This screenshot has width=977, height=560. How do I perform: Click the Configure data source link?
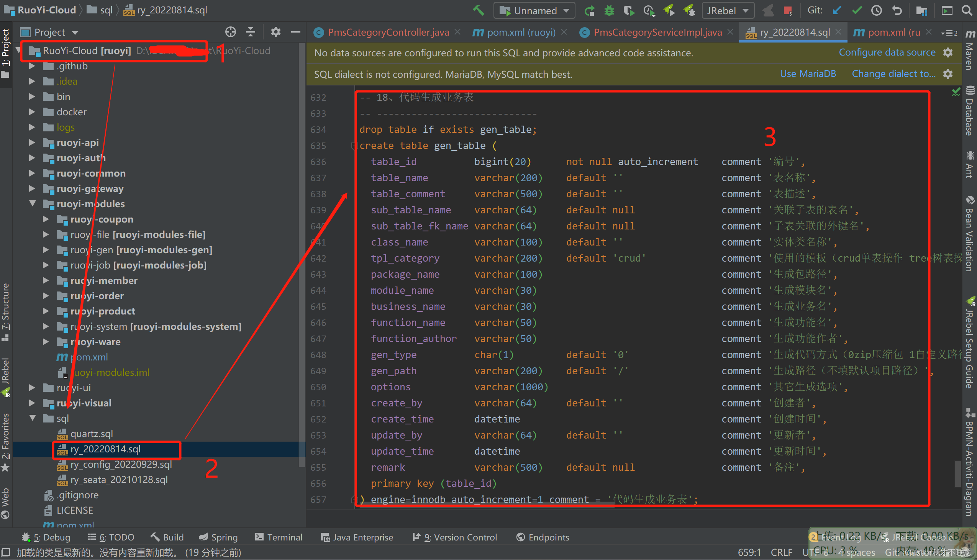[x=887, y=52]
